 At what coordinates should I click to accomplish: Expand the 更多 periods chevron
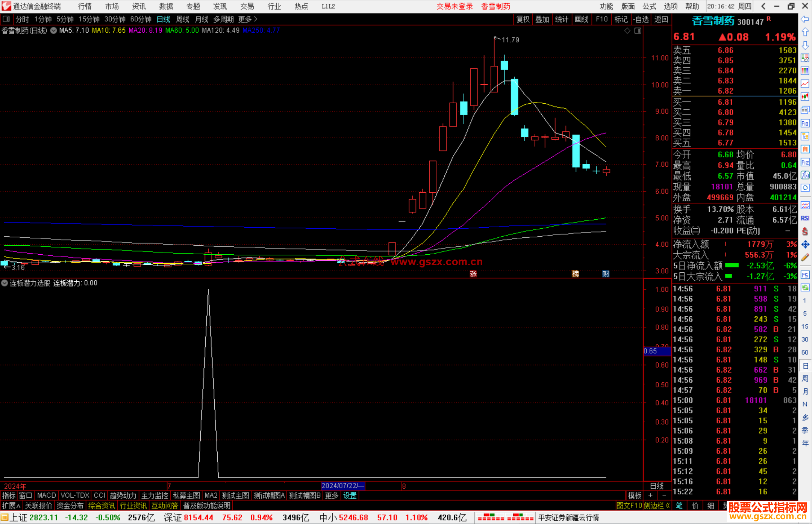point(256,19)
